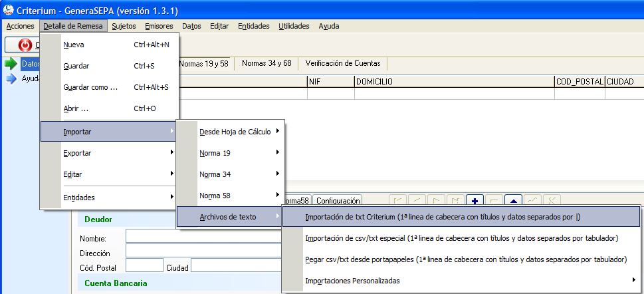Image resolution: width=644 pixels, height=294 pixels.
Task: Expand the Norma 58 import submenu
Action: point(231,196)
